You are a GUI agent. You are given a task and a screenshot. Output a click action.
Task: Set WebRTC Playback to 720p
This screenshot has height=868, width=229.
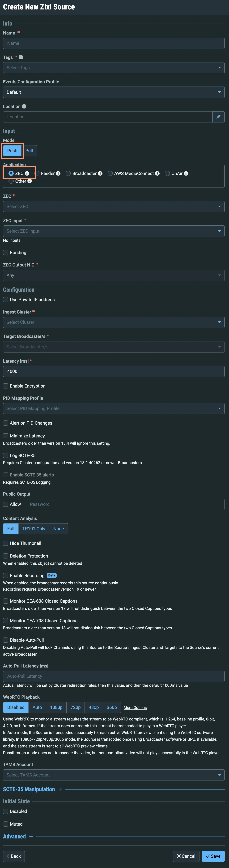click(75, 708)
